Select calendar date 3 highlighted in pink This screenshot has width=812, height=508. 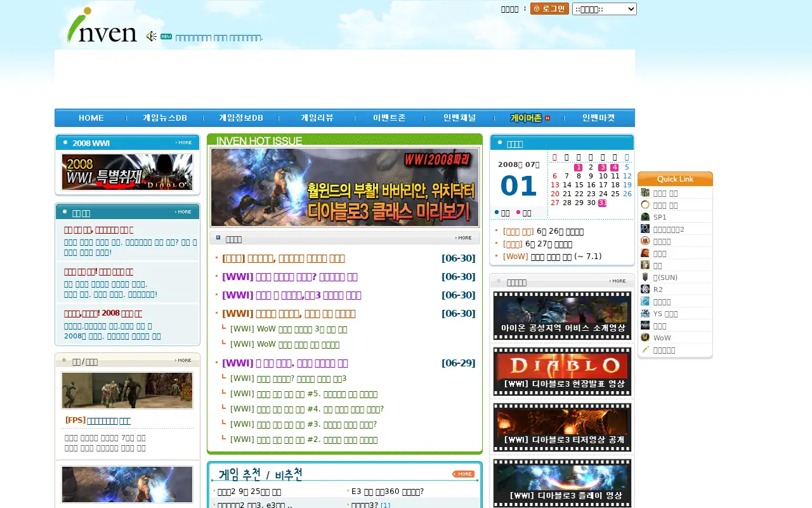click(x=602, y=168)
